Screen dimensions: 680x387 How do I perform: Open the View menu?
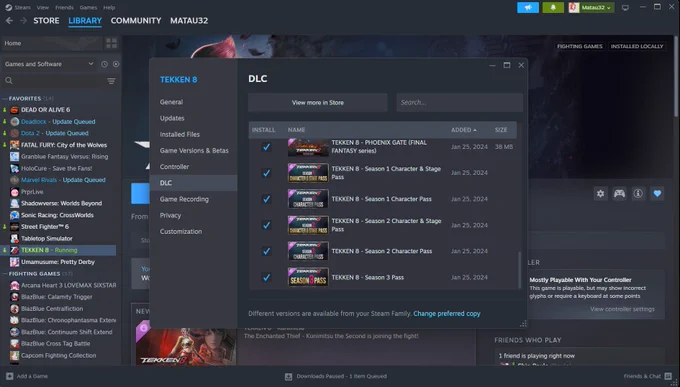pos(42,7)
